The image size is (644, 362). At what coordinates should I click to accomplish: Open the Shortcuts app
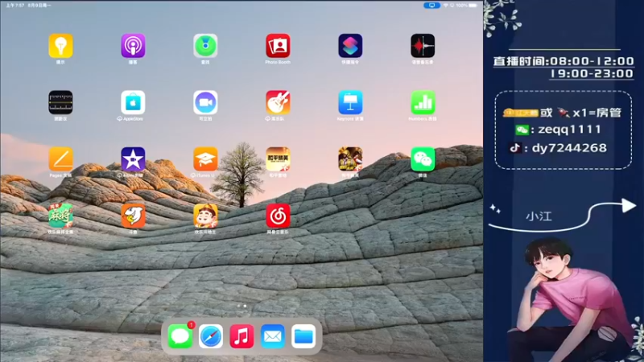click(x=350, y=46)
